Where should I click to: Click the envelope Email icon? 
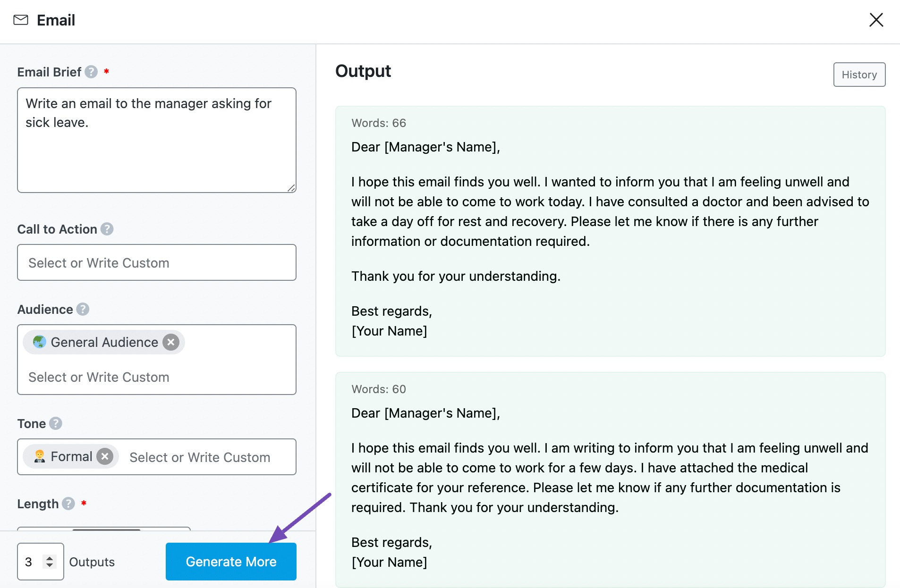click(x=21, y=20)
